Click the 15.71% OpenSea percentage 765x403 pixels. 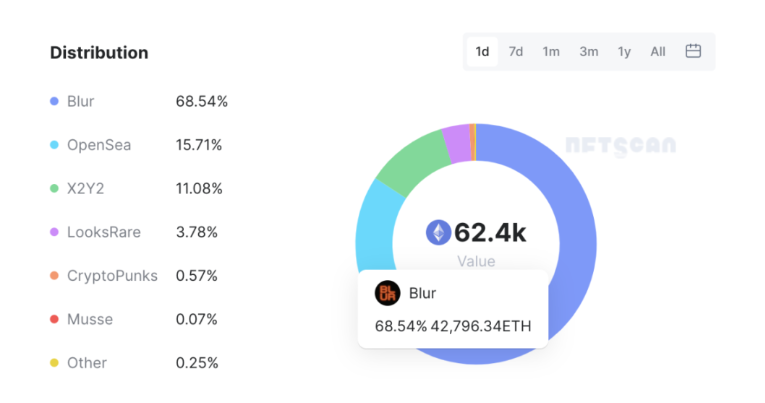tap(199, 145)
